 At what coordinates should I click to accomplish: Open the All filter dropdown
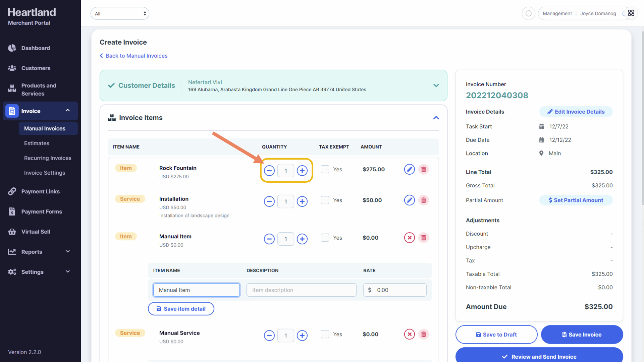pyautogui.click(x=120, y=14)
